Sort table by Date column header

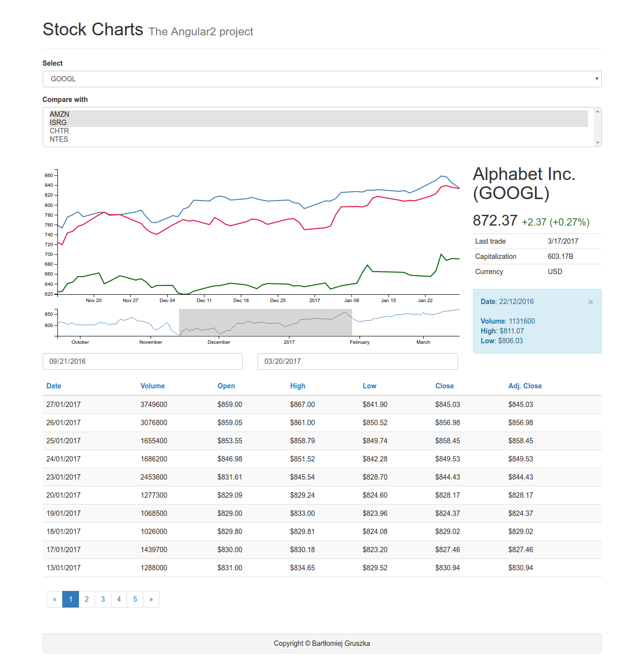click(x=54, y=386)
